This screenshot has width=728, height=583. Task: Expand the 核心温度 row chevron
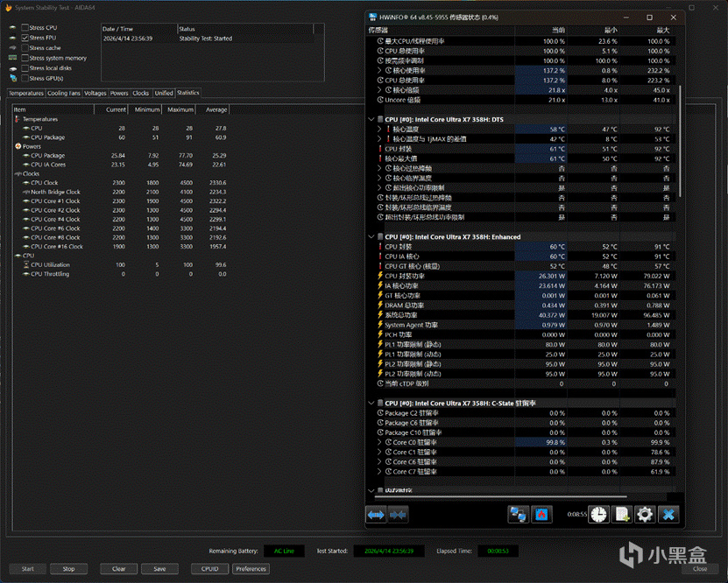tap(379, 129)
